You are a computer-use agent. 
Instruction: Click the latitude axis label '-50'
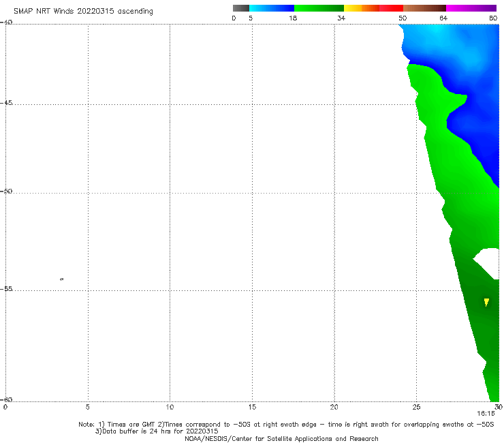pos(6,191)
